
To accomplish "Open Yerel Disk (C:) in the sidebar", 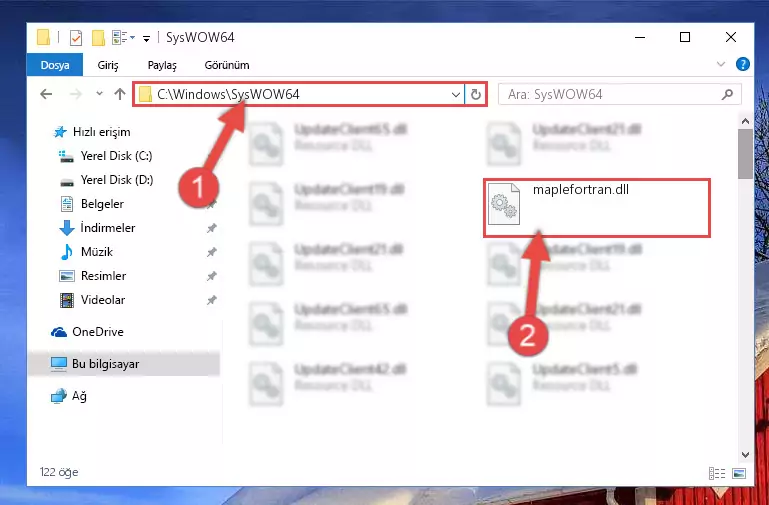I will (105, 156).
